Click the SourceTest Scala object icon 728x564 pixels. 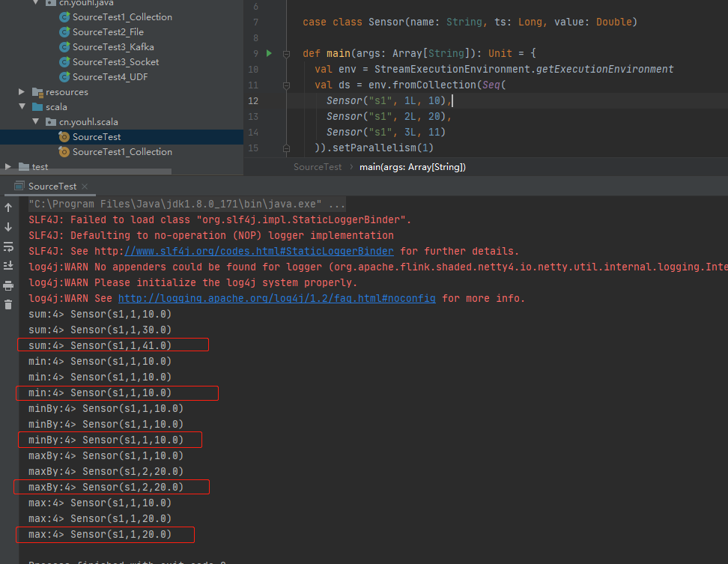tap(64, 137)
